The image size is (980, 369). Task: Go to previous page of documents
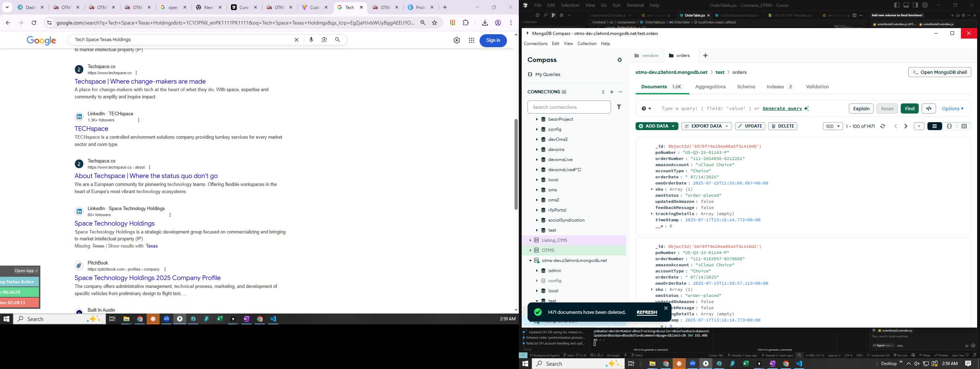tap(896, 126)
